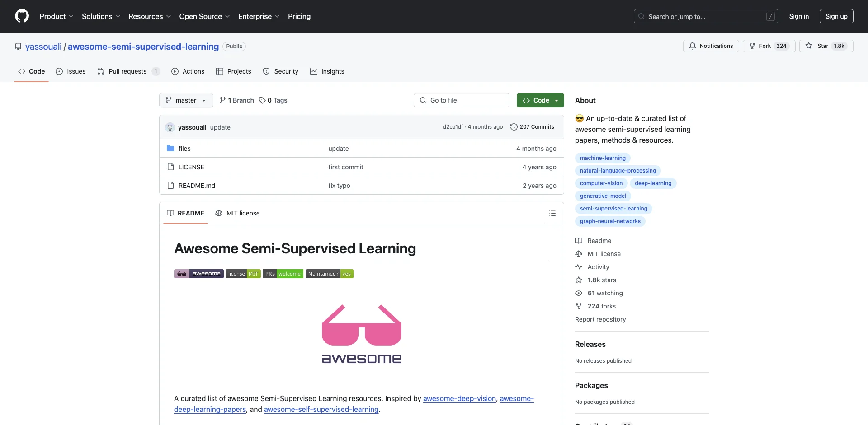The image size is (868, 425).
Task: Open the Enterprise dropdown
Action: [259, 16]
